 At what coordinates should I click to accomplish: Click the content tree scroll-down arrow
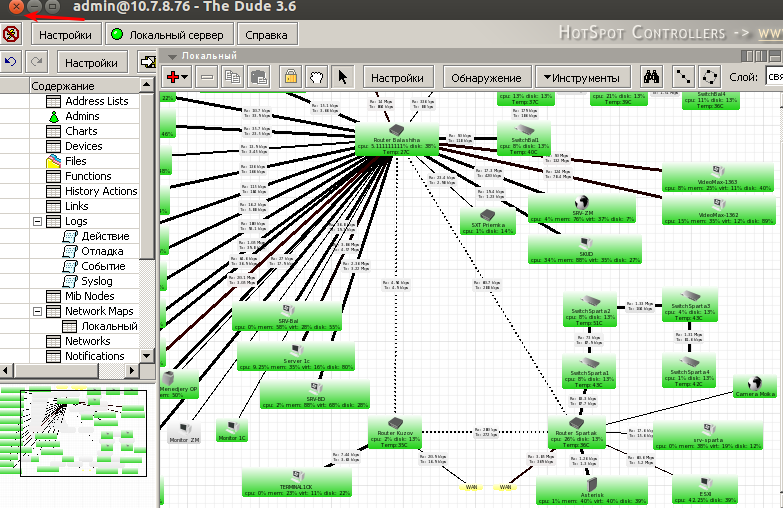[147, 356]
